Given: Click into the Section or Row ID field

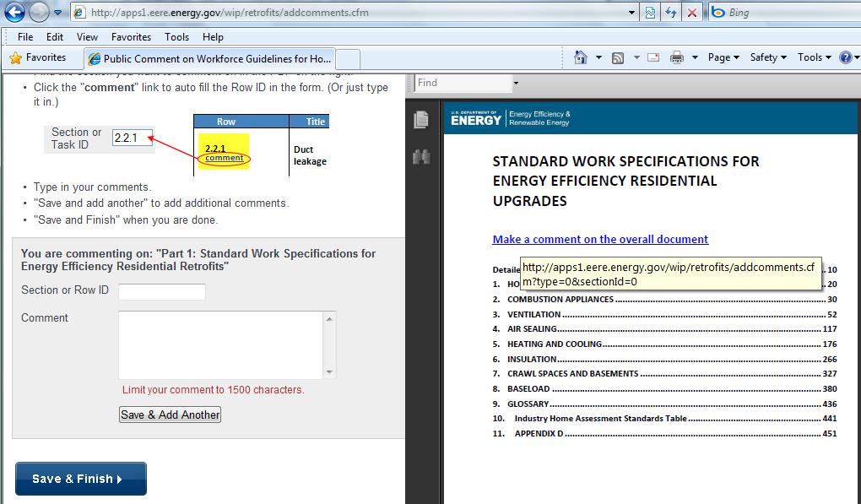Looking at the screenshot, I should 162,291.
